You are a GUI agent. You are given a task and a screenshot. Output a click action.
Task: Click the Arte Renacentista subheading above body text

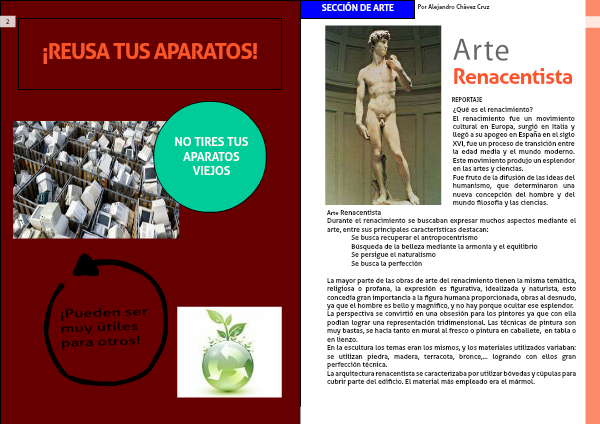pos(354,212)
